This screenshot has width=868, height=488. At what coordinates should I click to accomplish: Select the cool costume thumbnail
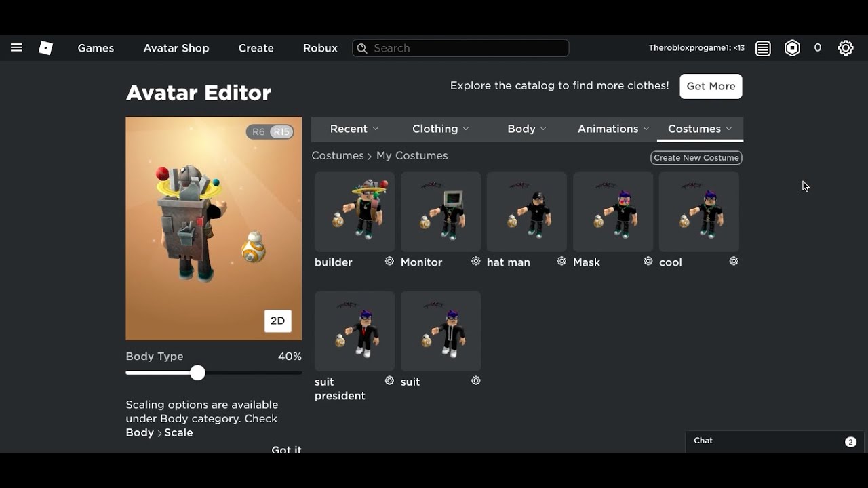pos(699,211)
